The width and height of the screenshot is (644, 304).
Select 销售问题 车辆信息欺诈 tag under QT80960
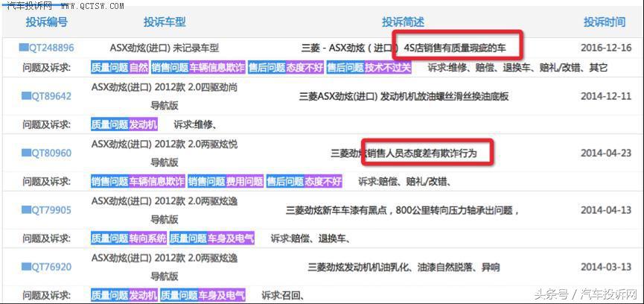point(138,181)
